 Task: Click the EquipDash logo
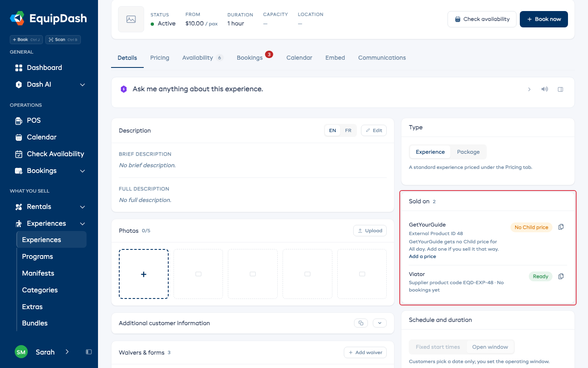(x=48, y=18)
